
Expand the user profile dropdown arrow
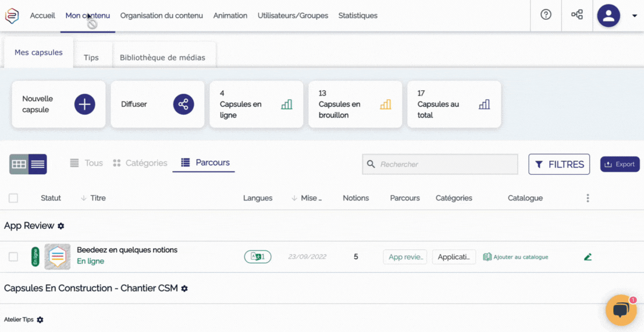634,16
